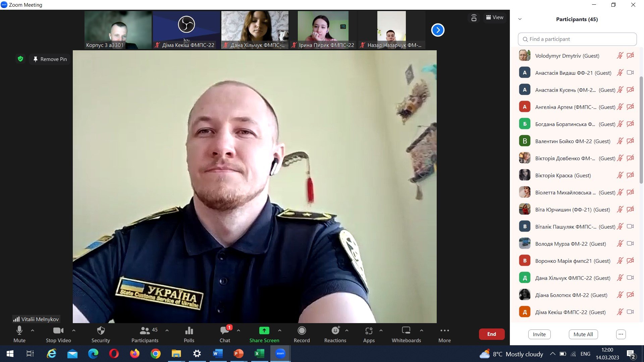Open Whiteboards button
This screenshot has width=644, height=362.
(x=406, y=334)
